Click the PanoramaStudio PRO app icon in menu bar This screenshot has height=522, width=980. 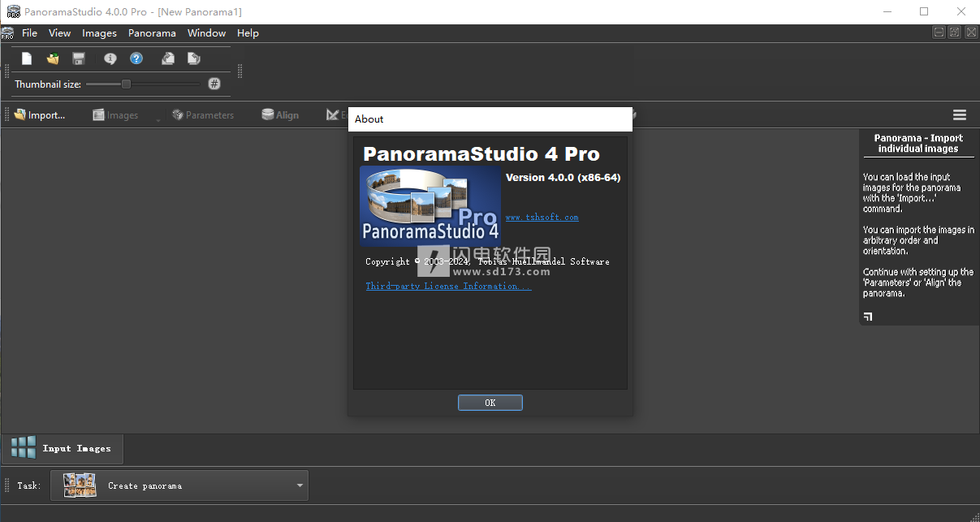[x=7, y=33]
